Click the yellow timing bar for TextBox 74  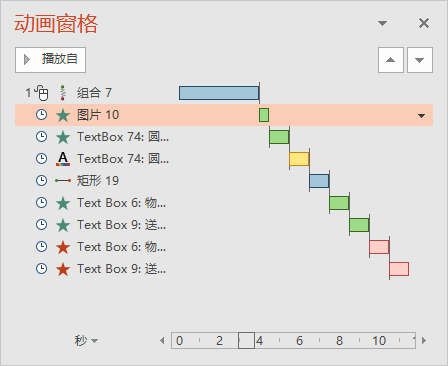[x=299, y=159]
